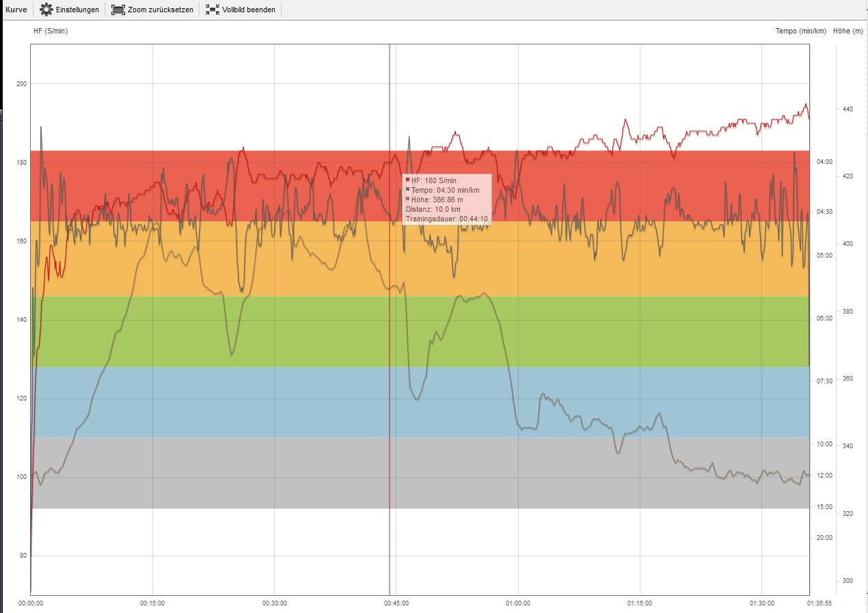This screenshot has height=613, width=868.
Task: Click the Tempo (min/km) axis title
Action: coord(800,31)
